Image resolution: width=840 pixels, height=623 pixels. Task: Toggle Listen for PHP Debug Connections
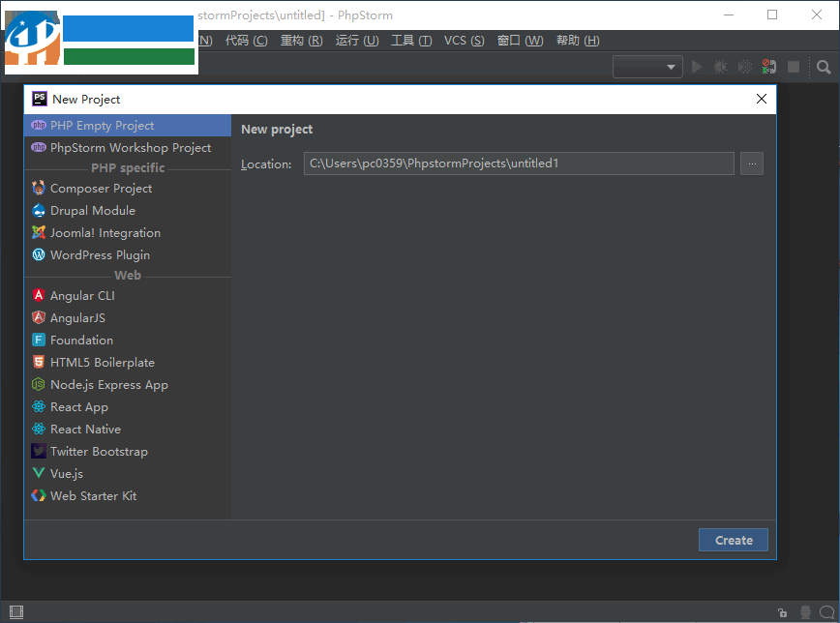(769, 67)
